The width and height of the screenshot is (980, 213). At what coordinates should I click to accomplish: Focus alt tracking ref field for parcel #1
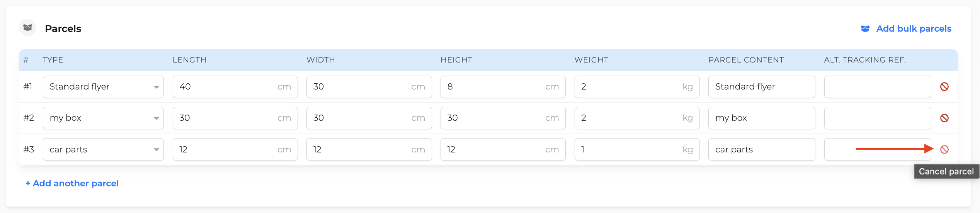(878, 87)
